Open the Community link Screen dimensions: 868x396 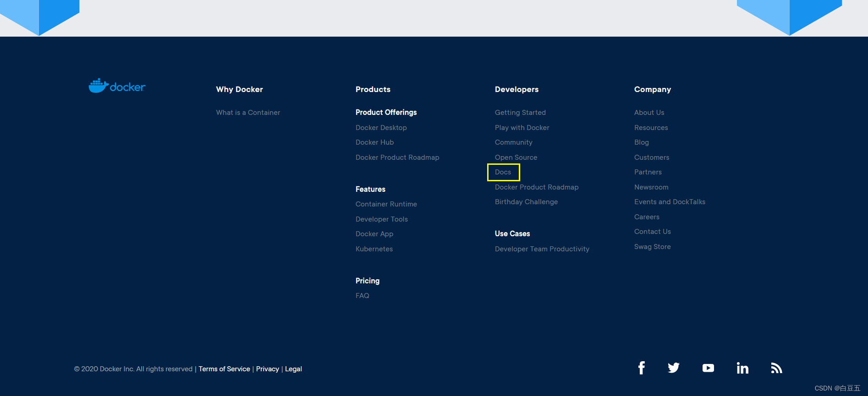point(514,142)
